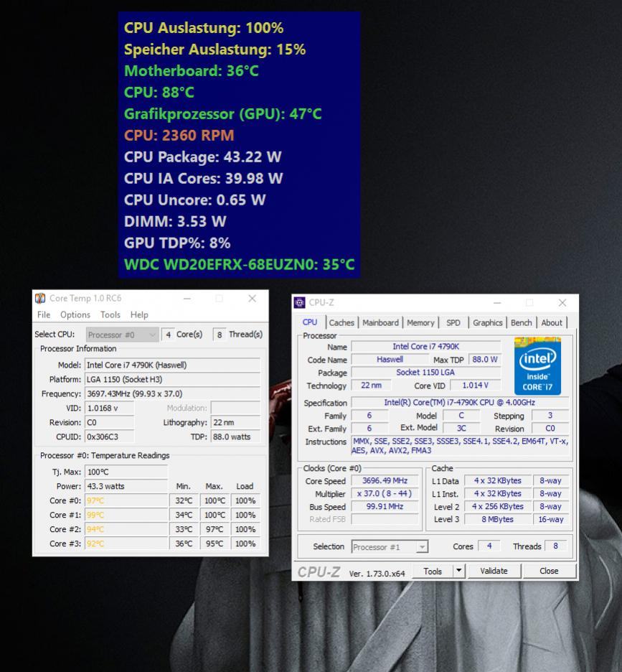Click Core #0 temperature '97°C'

[126, 500]
